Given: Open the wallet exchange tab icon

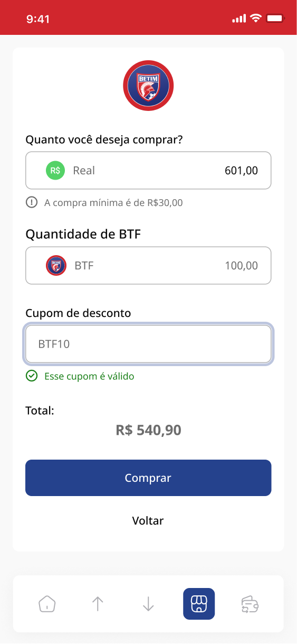Looking at the screenshot, I should [x=250, y=603].
